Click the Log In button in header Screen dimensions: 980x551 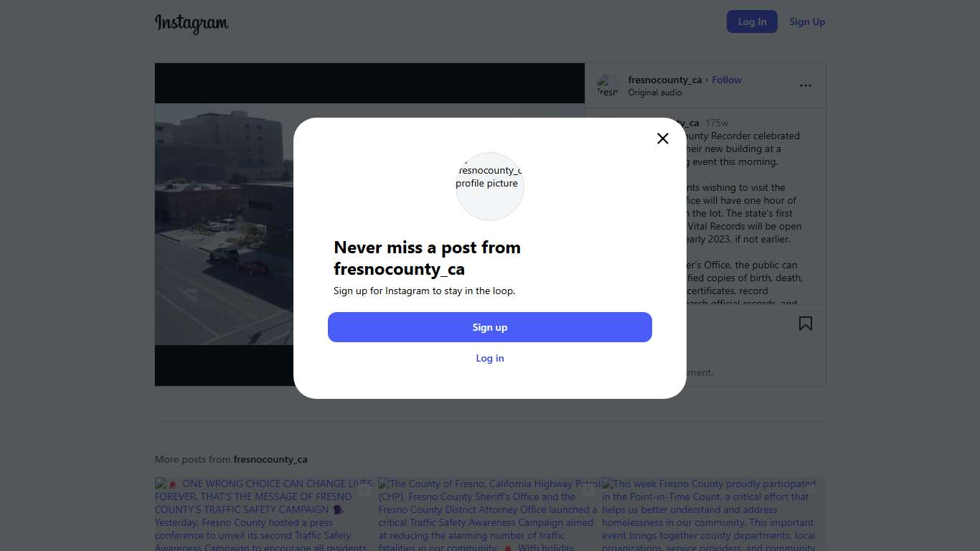click(x=752, y=22)
